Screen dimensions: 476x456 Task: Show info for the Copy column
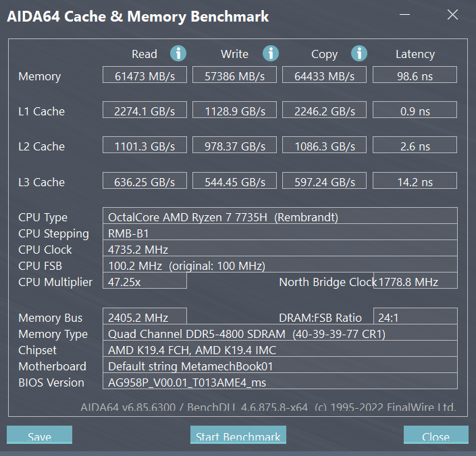359,54
